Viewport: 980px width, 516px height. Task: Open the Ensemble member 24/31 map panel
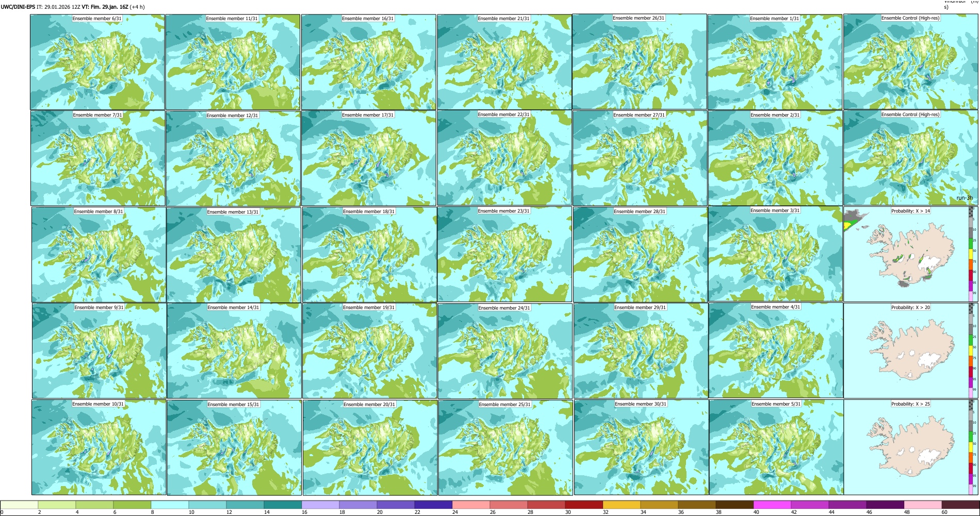[505, 351]
